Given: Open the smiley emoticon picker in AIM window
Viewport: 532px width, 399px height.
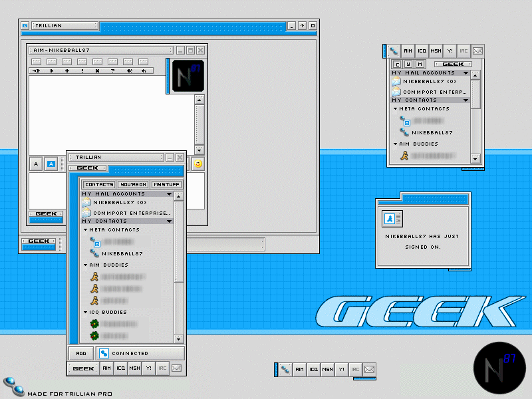Looking at the screenshot, I should pyautogui.click(x=198, y=164).
